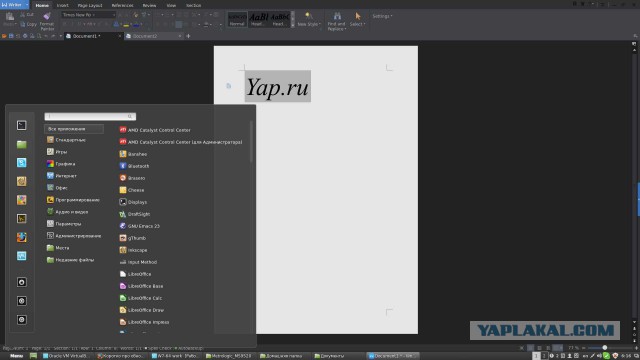Launch Brasero from the app list
Viewport: 640px width, 360px height.
132,178
